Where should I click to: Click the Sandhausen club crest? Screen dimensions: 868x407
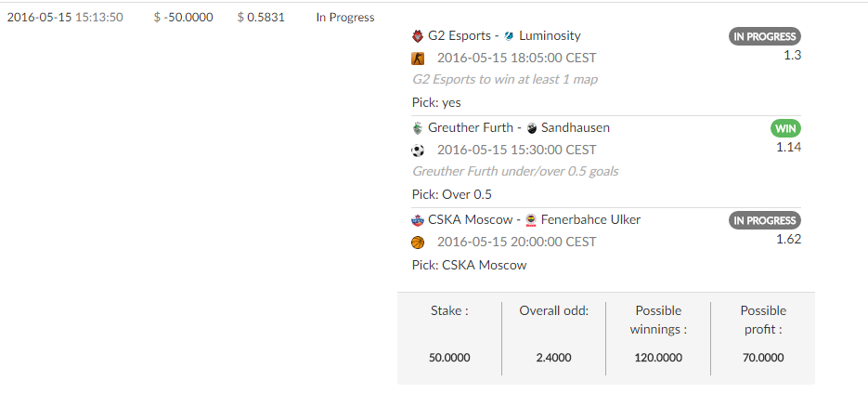point(531,128)
